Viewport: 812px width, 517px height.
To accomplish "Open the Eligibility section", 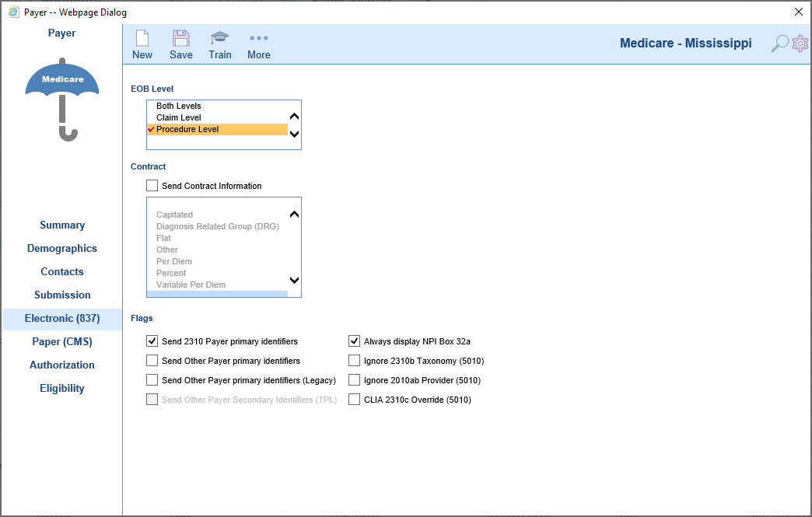I will pyautogui.click(x=62, y=388).
